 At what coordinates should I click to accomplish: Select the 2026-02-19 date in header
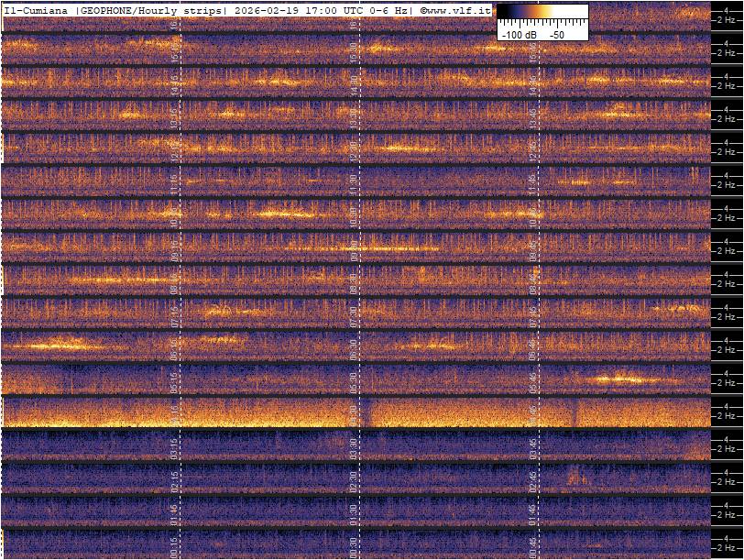266,9
